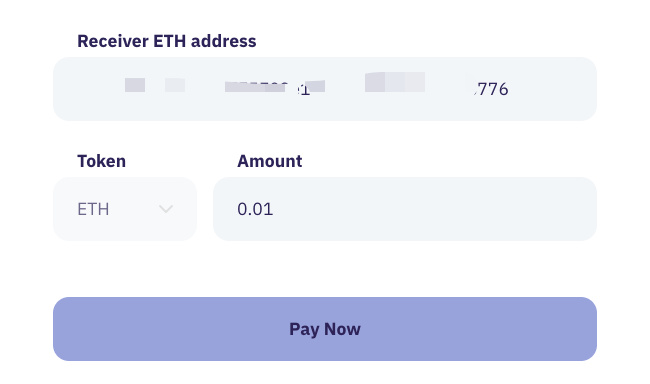
Task: Click empty space right of 0.01 in Amount
Action: coord(435,209)
